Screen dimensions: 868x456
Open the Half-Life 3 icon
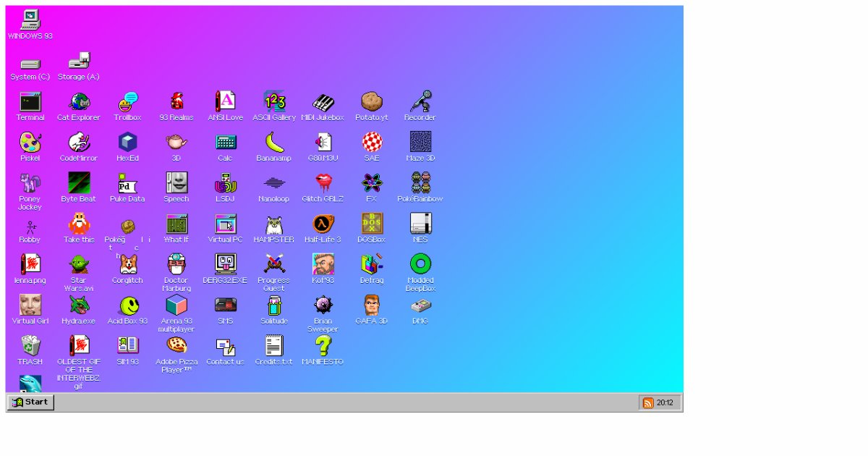(x=323, y=224)
